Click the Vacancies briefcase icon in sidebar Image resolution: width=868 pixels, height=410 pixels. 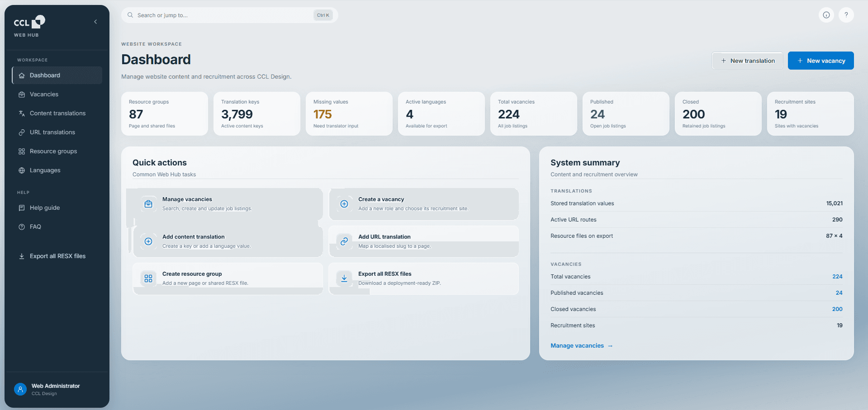(x=22, y=94)
